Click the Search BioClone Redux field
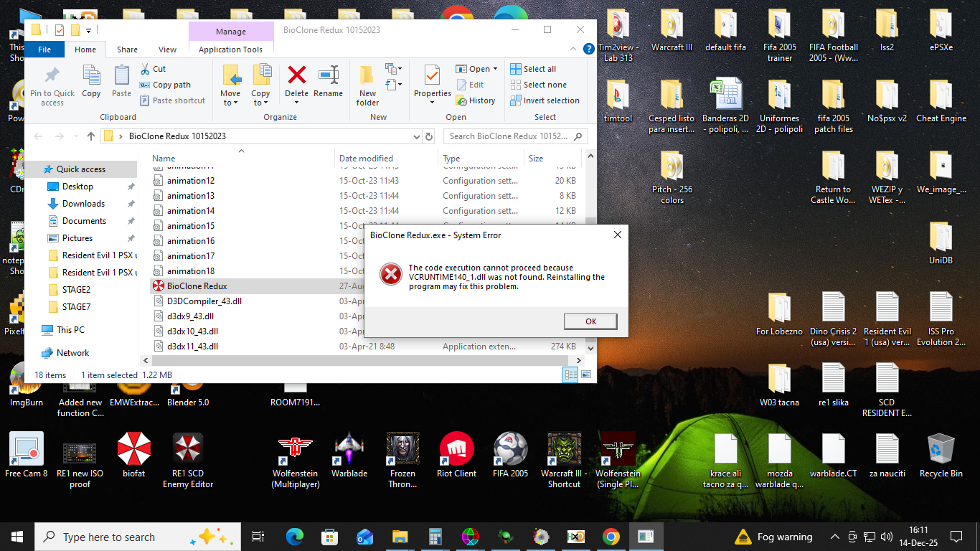Viewport: 980px width, 551px height. click(x=515, y=136)
